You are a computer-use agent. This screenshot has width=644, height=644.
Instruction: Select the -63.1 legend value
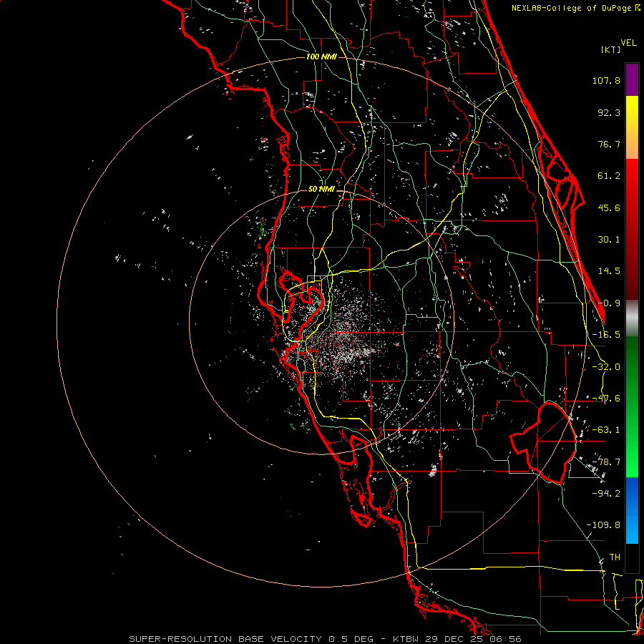tap(606, 430)
